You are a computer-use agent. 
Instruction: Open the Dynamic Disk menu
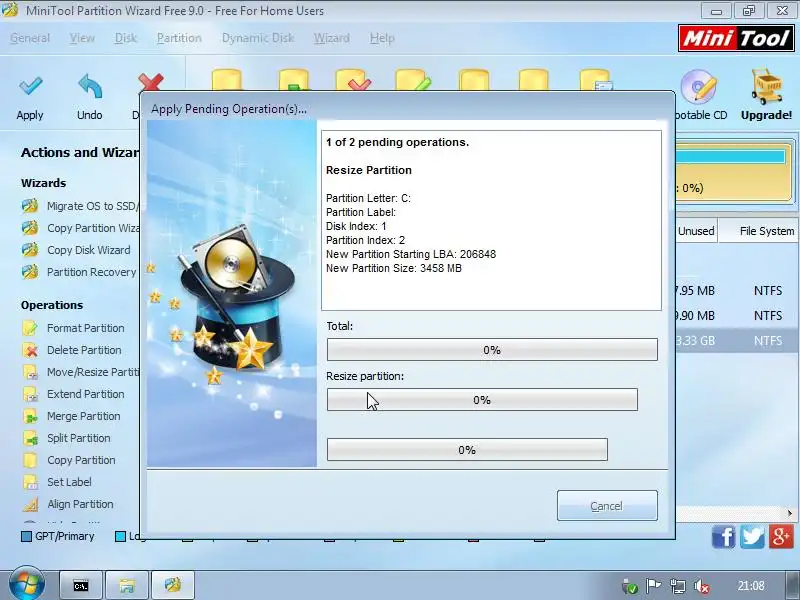coord(258,38)
